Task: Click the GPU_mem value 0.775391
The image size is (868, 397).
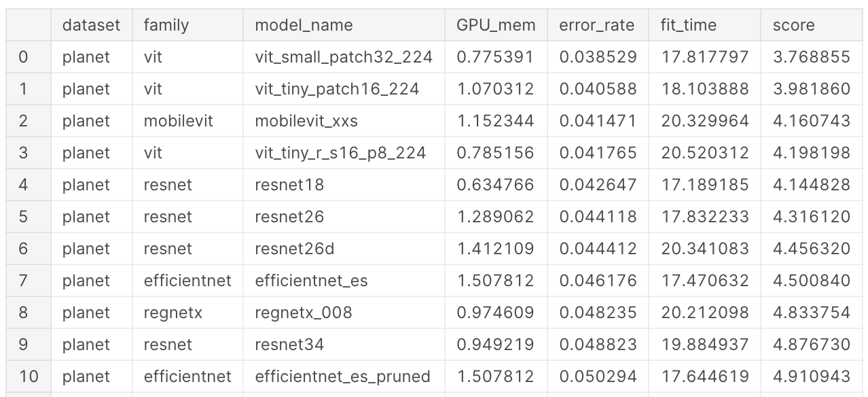Action: (x=495, y=57)
